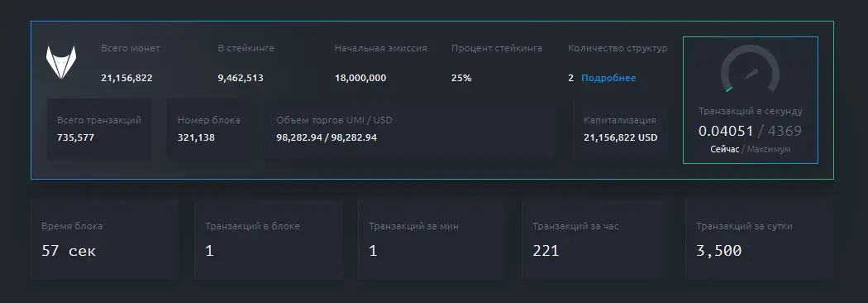The width and height of the screenshot is (868, 303).
Task: Click the Объем торгов UMI / USD panel
Action: click(x=410, y=128)
